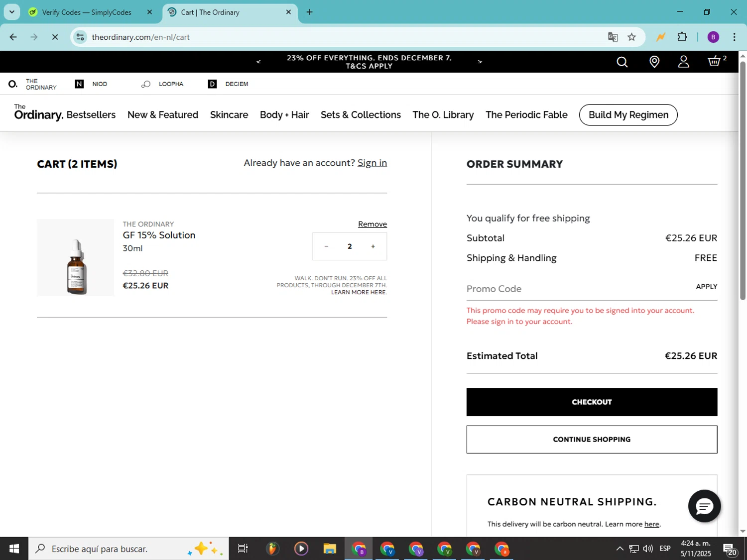Open the ESP input language indicator

click(665, 549)
